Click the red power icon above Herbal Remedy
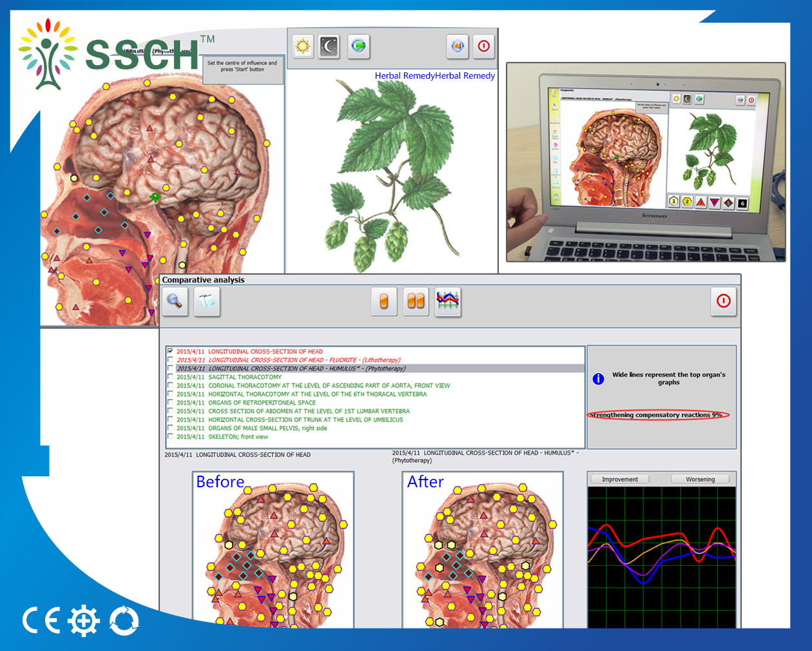 pyautogui.click(x=483, y=46)
